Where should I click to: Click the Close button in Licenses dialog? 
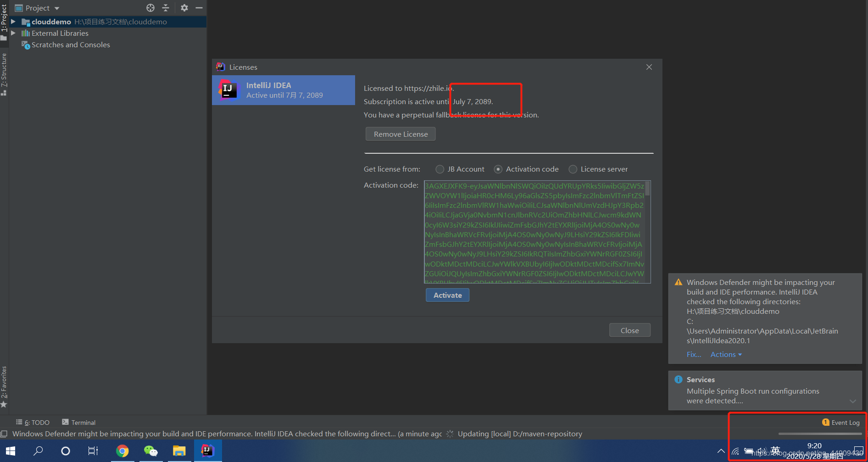[x=629, y=330]
